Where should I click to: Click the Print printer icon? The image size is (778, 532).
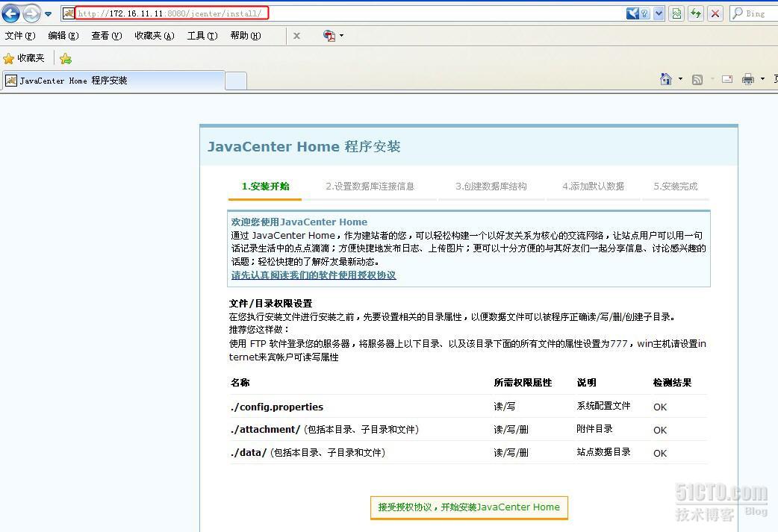point(747,79)
